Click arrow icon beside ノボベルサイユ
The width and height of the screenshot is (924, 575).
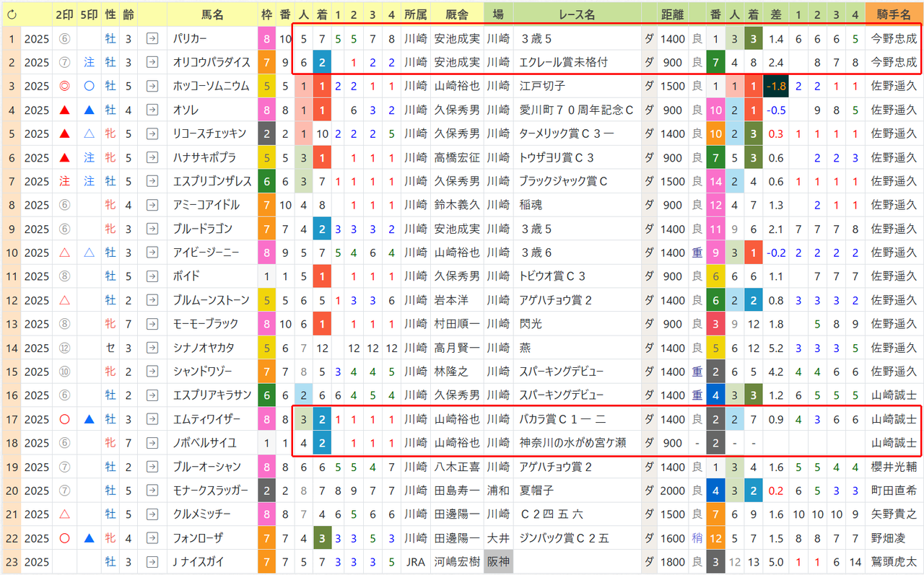coord(152,443)
